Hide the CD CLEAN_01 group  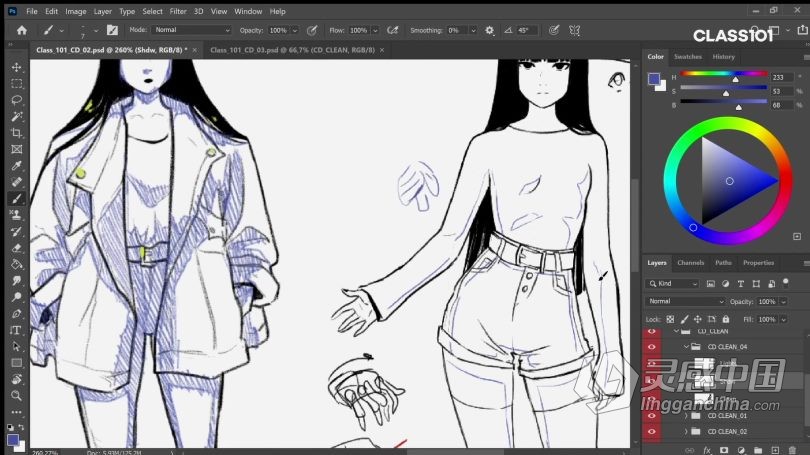[651, 416]
